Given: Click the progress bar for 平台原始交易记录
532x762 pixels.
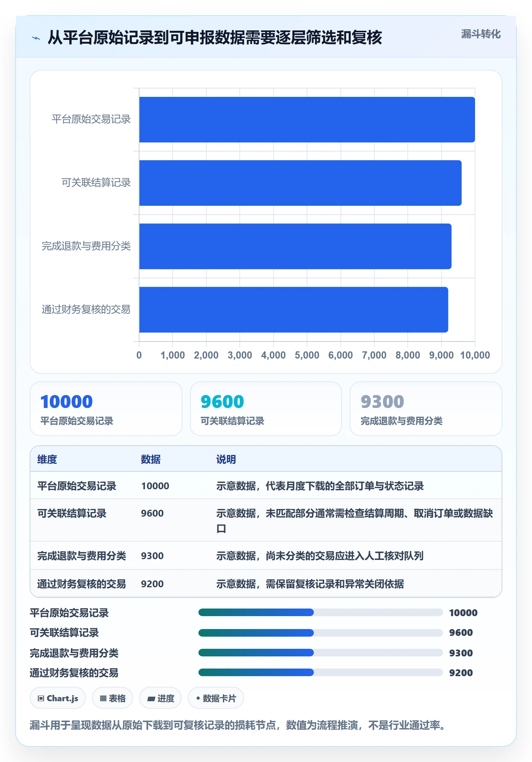Looking at the screenshot, I should coord(321,612).
